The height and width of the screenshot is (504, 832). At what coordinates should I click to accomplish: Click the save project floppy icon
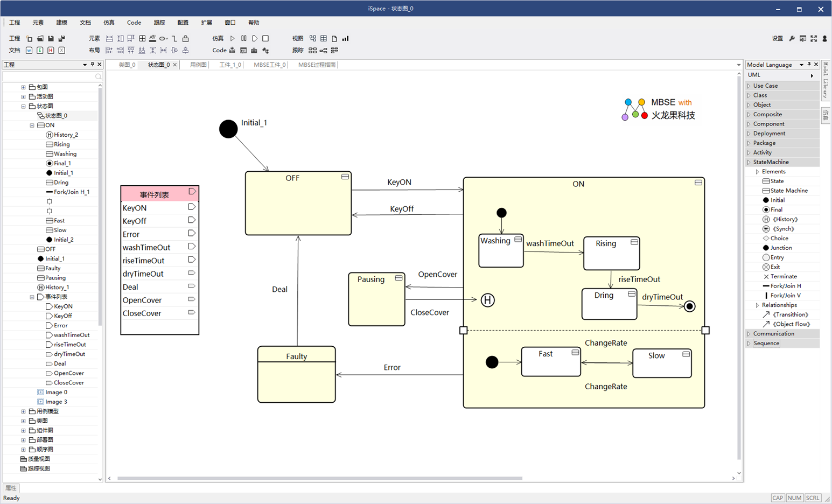click(51, 39)
